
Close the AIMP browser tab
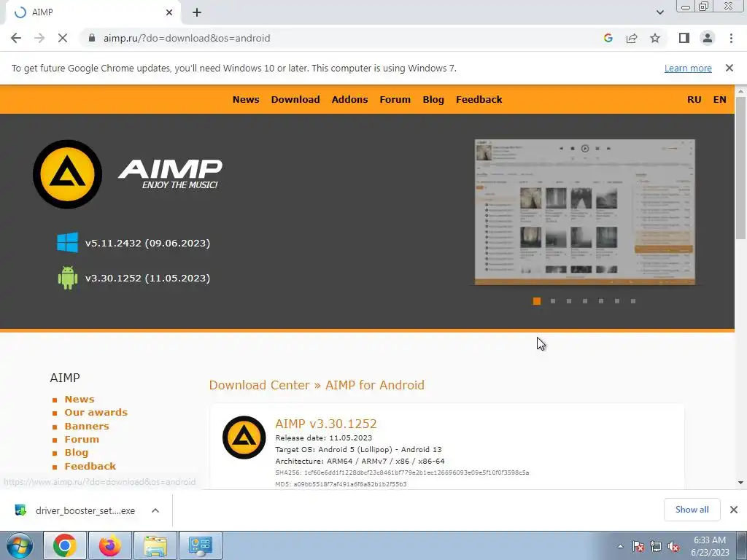point(169,12)
